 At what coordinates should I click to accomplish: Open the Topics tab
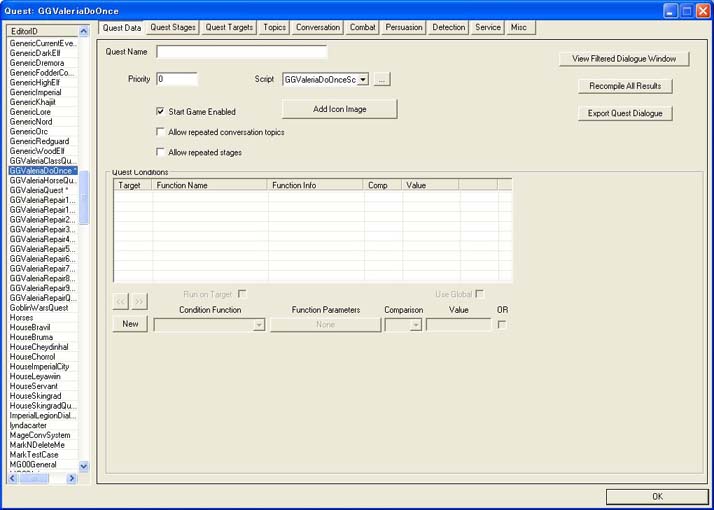(x=274, y=27)
